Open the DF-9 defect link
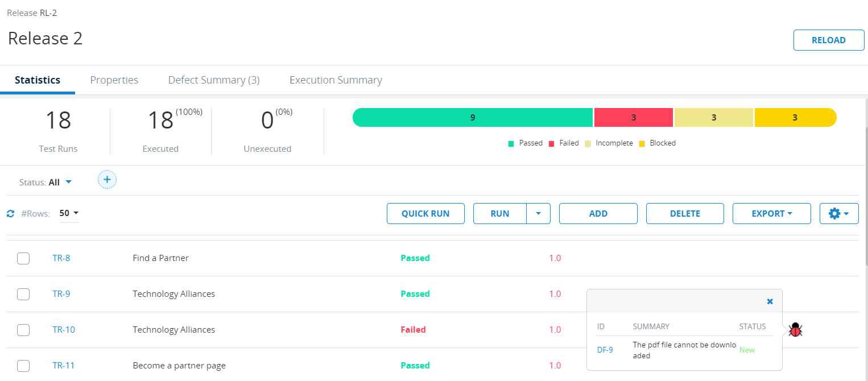868x381 pixels. 605,350
